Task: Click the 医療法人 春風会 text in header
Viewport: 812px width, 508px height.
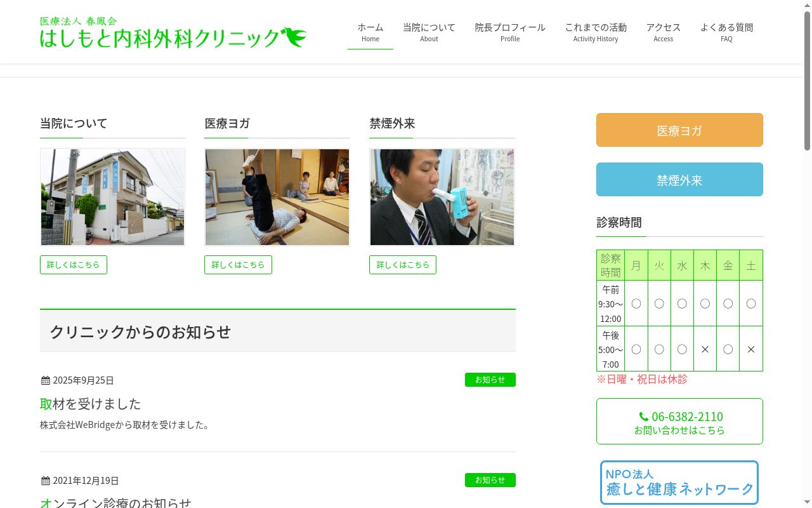Action: pyautogui.click(x=79, y=21)
